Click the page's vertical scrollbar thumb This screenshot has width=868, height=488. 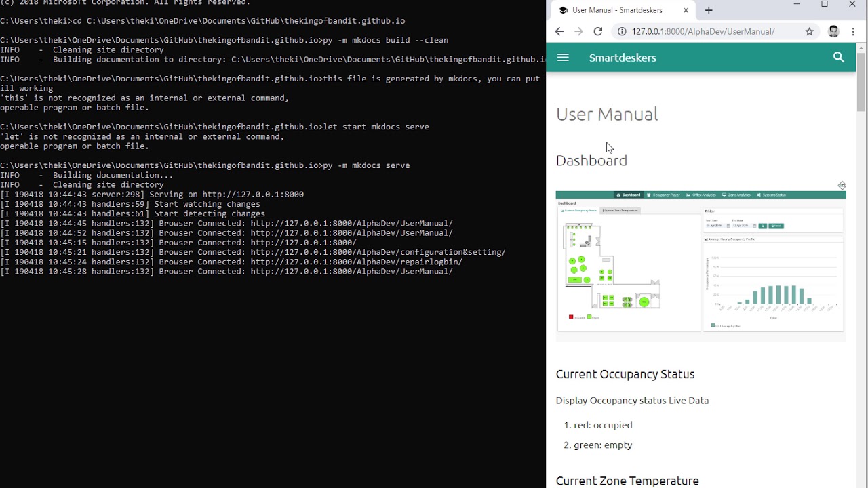[861, 81]
